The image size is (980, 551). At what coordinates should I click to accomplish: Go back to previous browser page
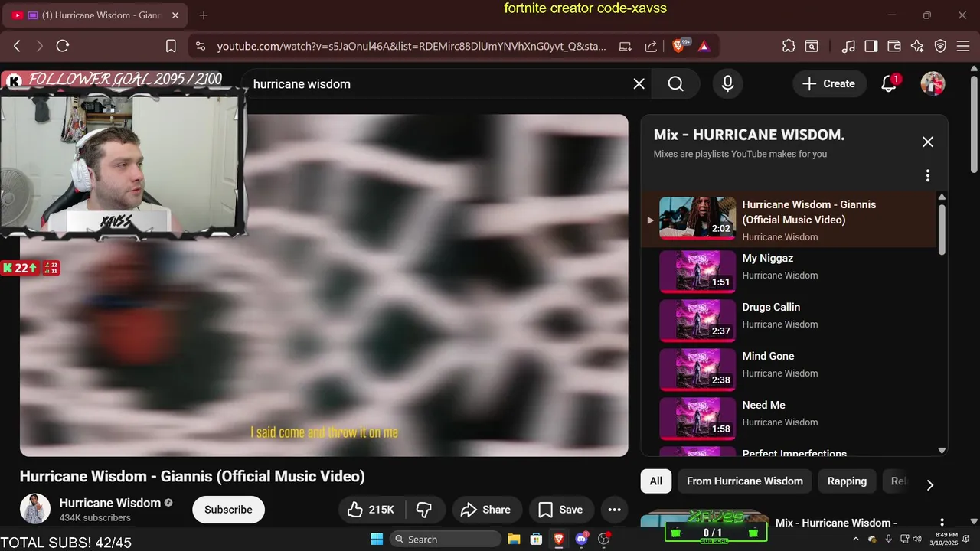(x=17, y=46)
